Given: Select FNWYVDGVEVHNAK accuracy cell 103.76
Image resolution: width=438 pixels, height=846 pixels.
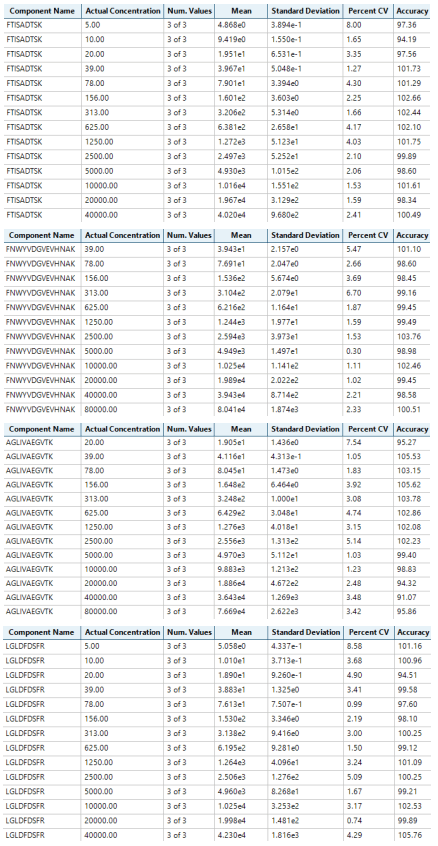Looking at the screenshot, I should click(x=412, y=337).
